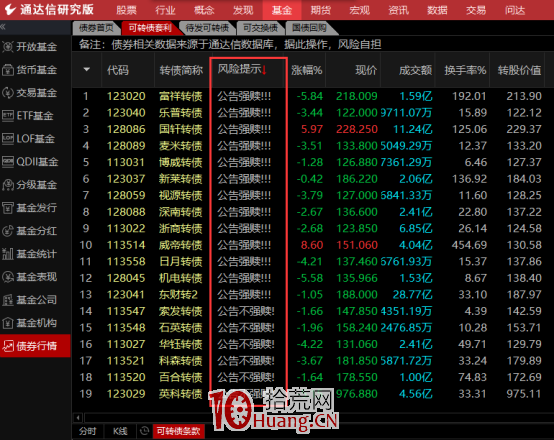Viewport: 554px width, 440px height.
Task: Click the clock history icon near K线
Action: coord(144,431)
